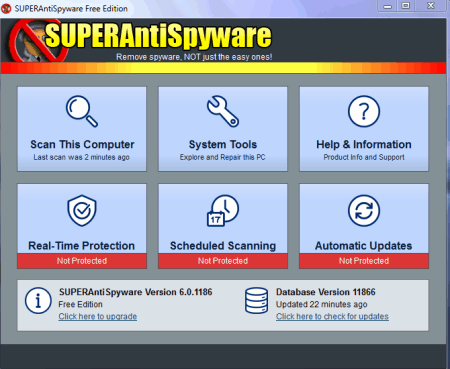Click the 'Click here to upgrade' link

click(x=98, y=316)
